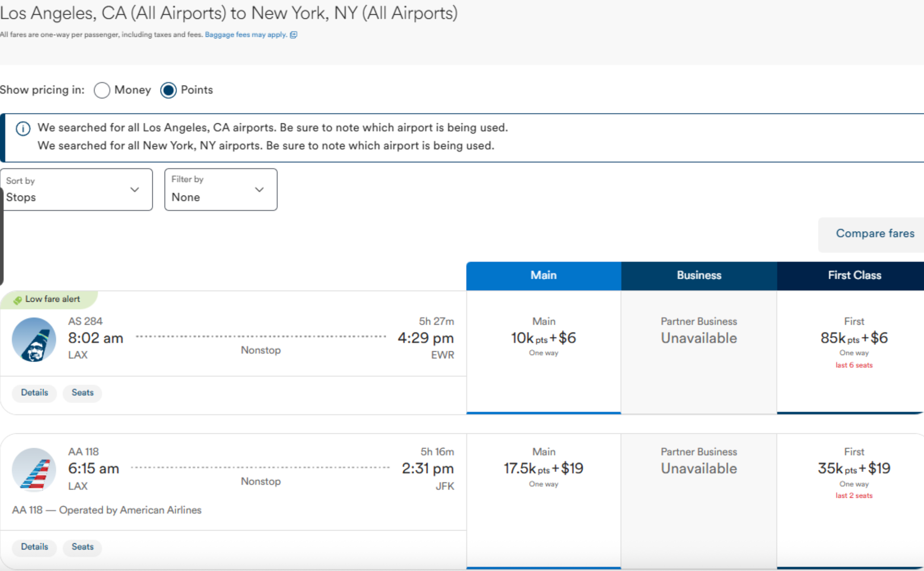The image size is (924, 571).
Task: Click the Alaska Airlines logo for AS 284
Action: (x=34, y=339)
